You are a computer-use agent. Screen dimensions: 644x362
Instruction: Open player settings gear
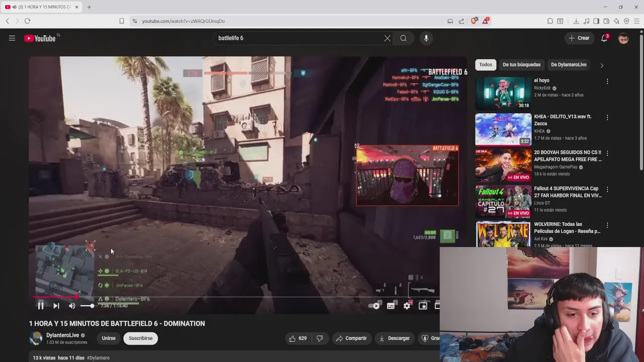click(x=407, y=306)
